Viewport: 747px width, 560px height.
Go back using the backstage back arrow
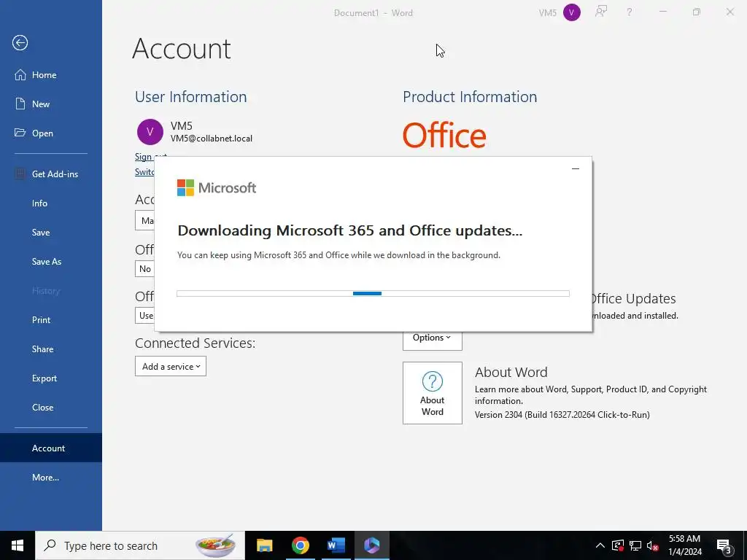tap(20, 43)
